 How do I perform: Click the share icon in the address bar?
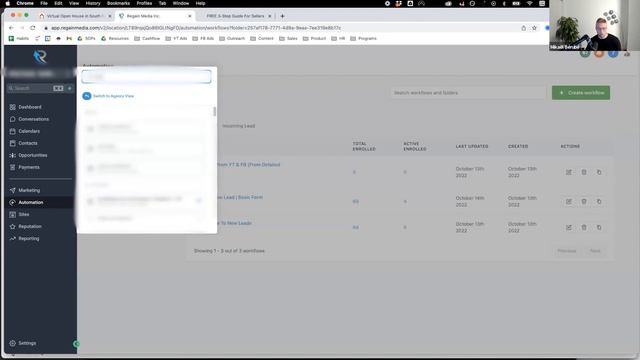[x=523, y=28]
